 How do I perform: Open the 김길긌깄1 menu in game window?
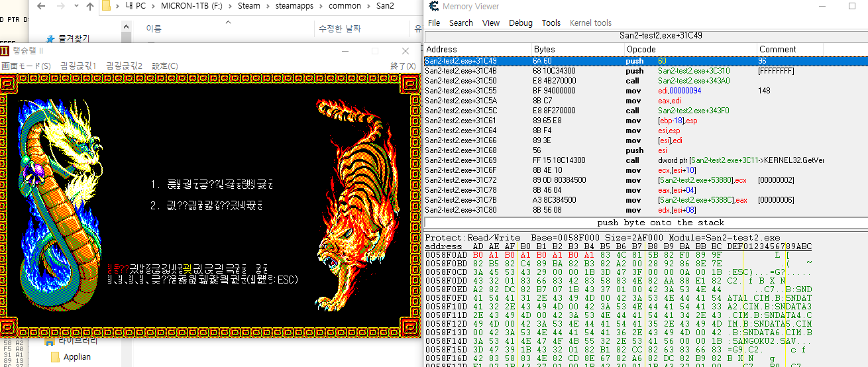coord(78,66)
